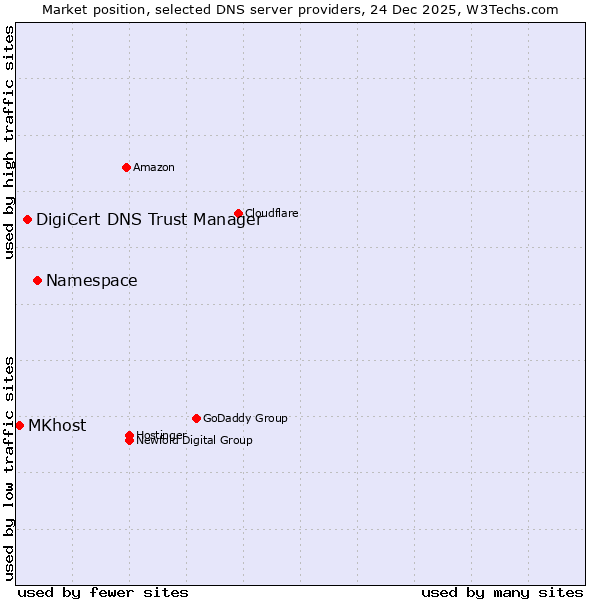The width and height of the screenshot is (600, 600).
Task: Click the chart title mentioning W3Techs.com
Action: pyautogui.click(x=300, y=10)
